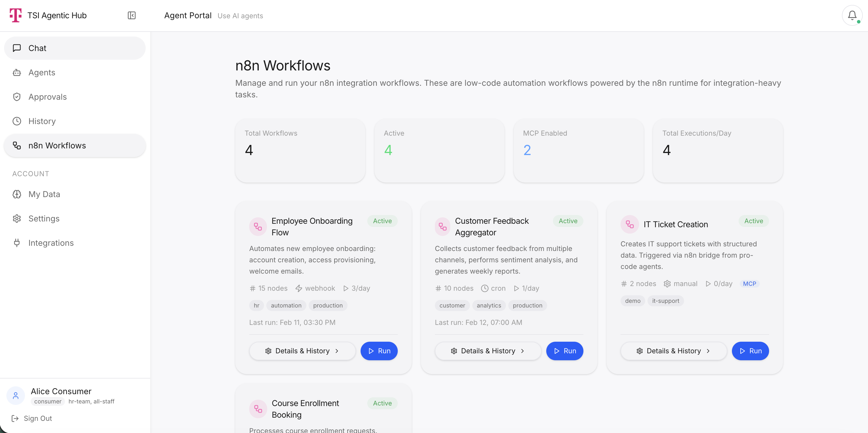
Task: Click the Chat speech bubble icon
Action: coord(17,48)
